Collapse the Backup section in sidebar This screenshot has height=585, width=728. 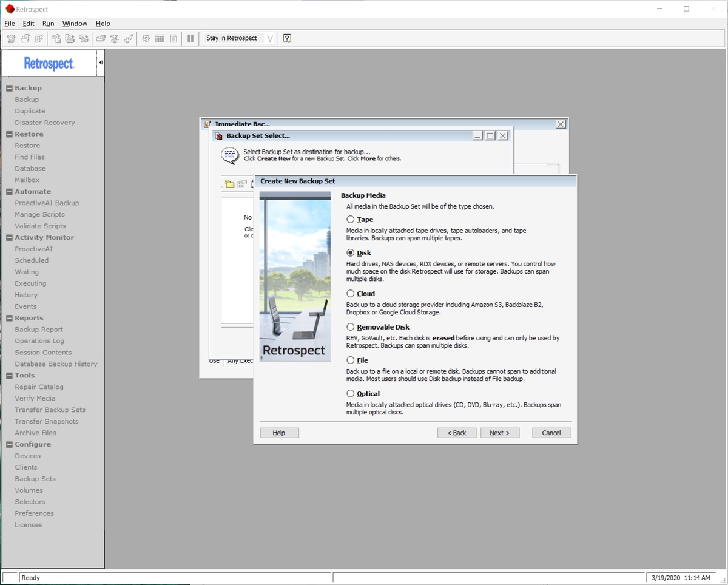[9, 88]
